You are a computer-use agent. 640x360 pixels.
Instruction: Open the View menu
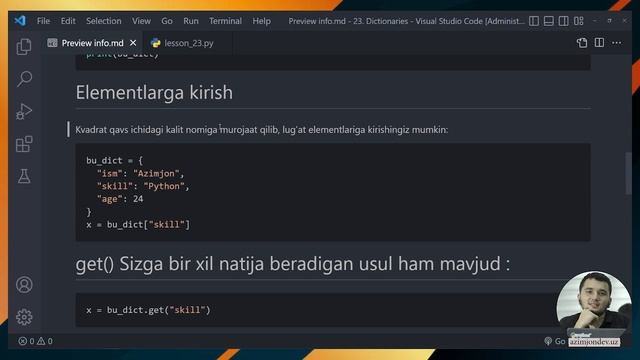[x=141, y=21]
